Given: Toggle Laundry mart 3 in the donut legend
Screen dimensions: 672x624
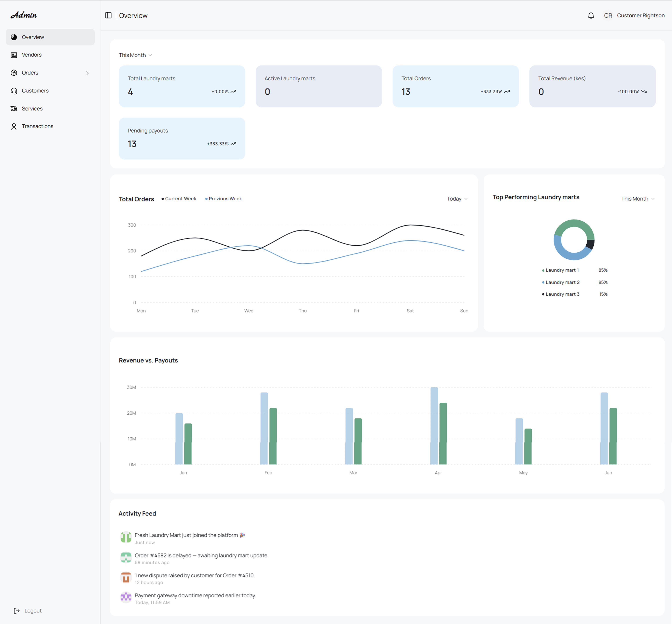Looking at the screenshot, I should pyautogui.click(x=561, y=294).
